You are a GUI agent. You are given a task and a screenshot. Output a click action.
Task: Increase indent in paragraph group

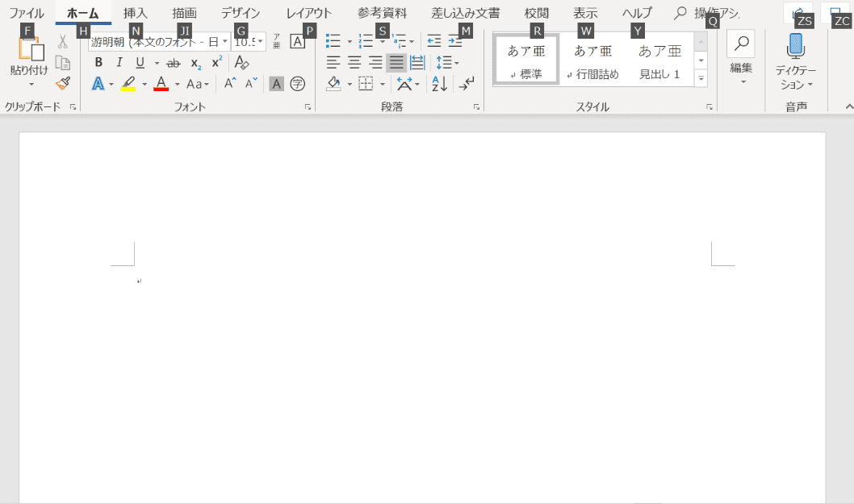click(454, 41)
